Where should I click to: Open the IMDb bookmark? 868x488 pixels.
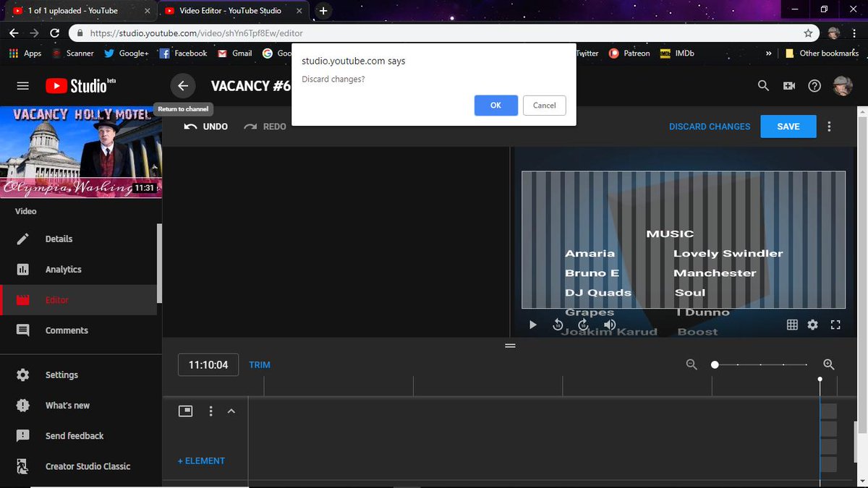(677, 53)
